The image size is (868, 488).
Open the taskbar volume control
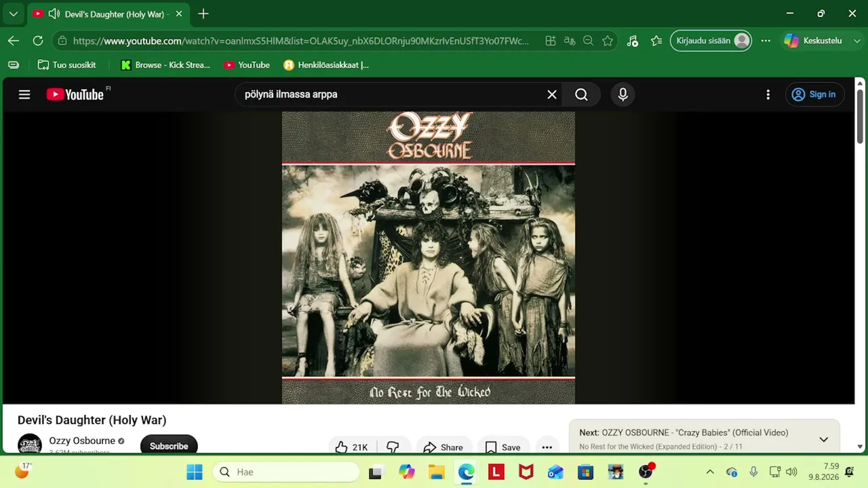(791, 472)
